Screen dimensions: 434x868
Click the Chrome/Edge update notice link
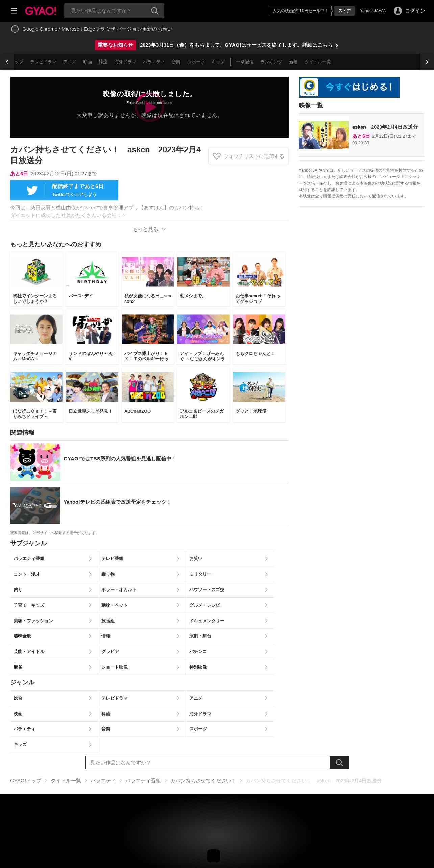(97, 29)
